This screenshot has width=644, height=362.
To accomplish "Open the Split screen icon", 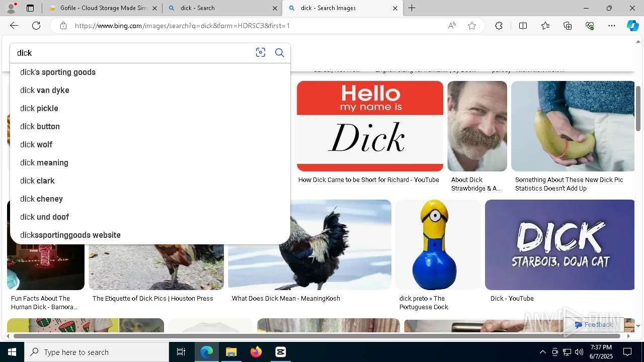I will [523, 26].
